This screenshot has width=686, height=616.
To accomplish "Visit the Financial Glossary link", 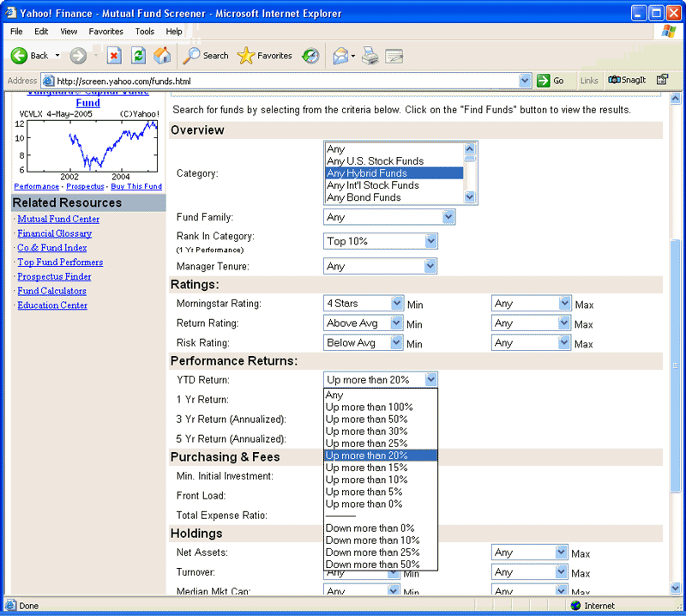I will click(x=54, y=233).
